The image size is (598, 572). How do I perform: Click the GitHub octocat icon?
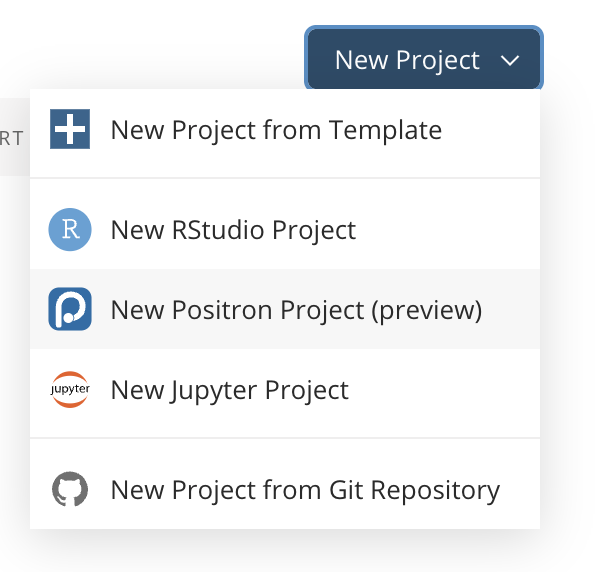[x=70, y=489]
